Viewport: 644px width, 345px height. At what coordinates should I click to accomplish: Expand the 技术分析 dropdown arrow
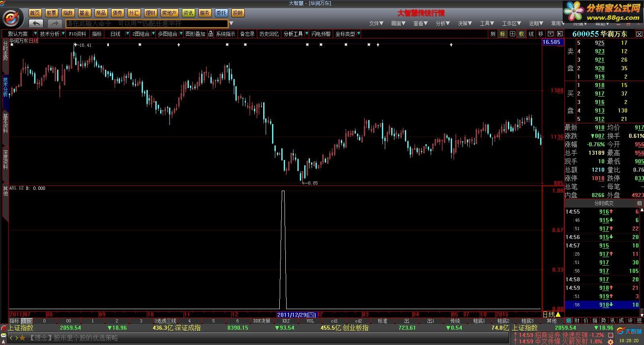(63, 34)
